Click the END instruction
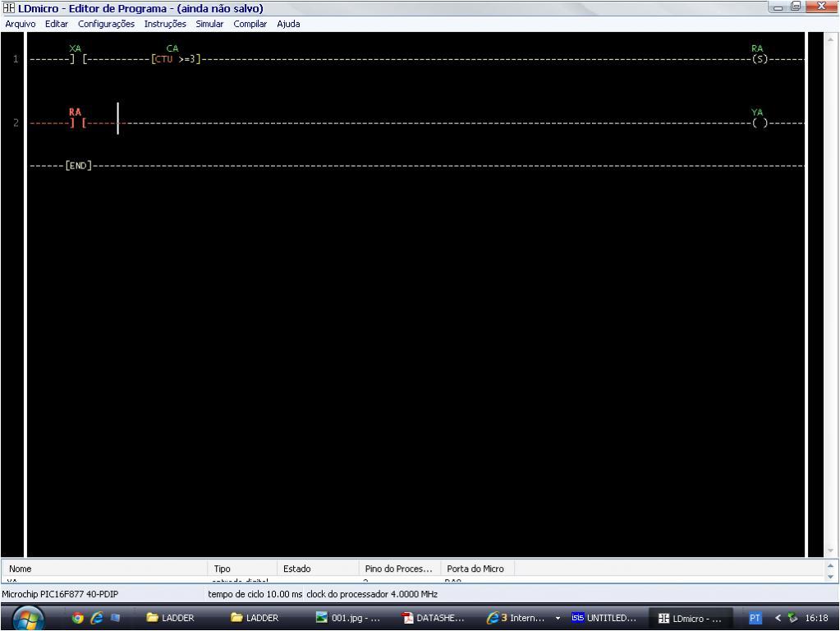The image size is (840, 631). (x=78, y=166)
